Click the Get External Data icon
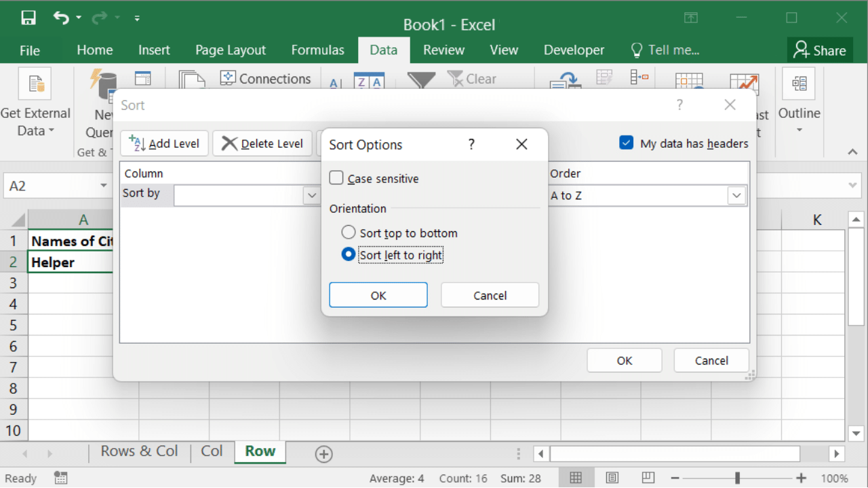 tap(35, 84)
